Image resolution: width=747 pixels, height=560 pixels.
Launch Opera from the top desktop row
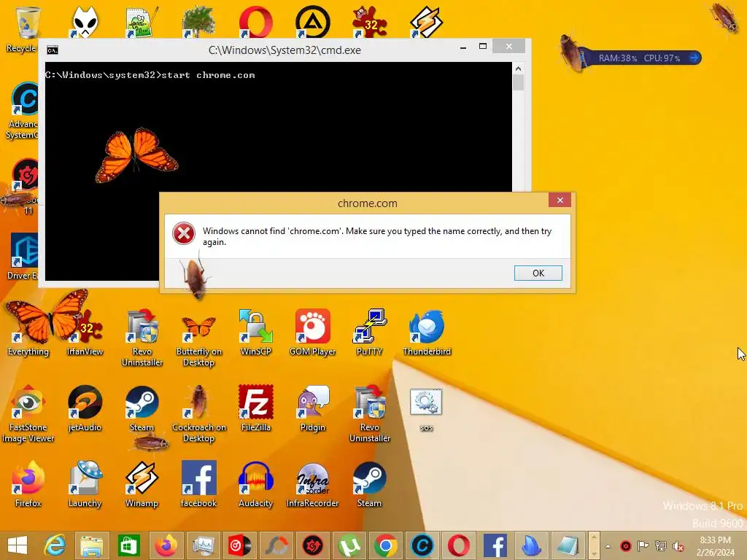coord(256,22)
